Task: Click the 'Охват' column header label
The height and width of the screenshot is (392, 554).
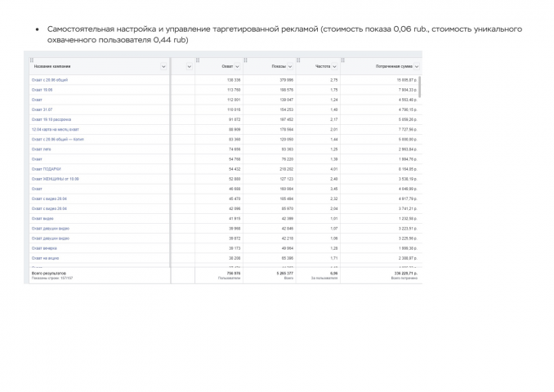Action: (x=227, y=66)
